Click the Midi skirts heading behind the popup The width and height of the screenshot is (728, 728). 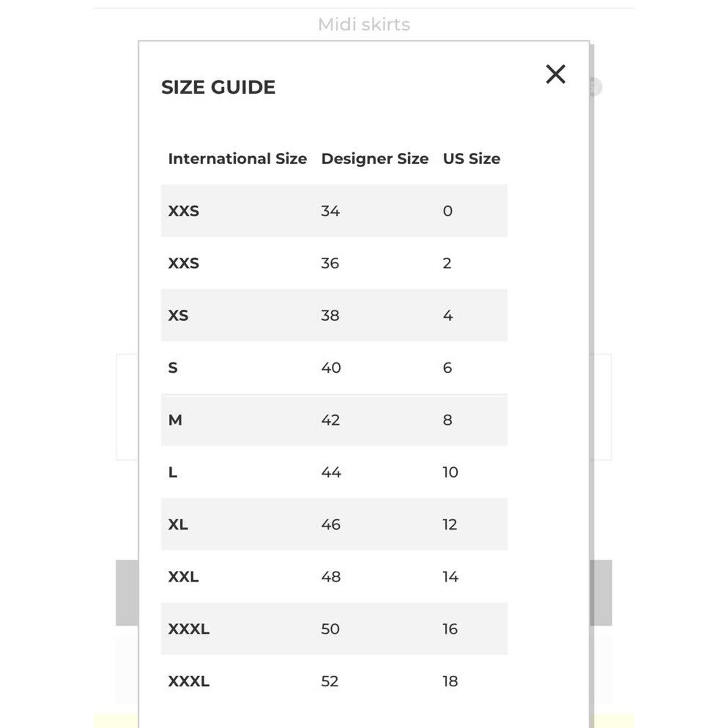364,25
